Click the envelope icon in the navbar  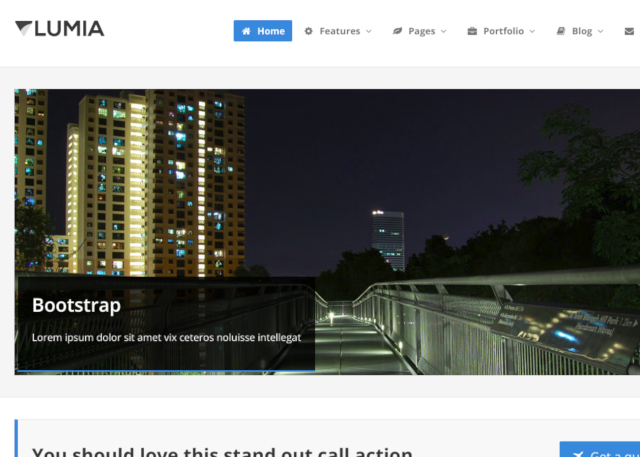point(629,31)
